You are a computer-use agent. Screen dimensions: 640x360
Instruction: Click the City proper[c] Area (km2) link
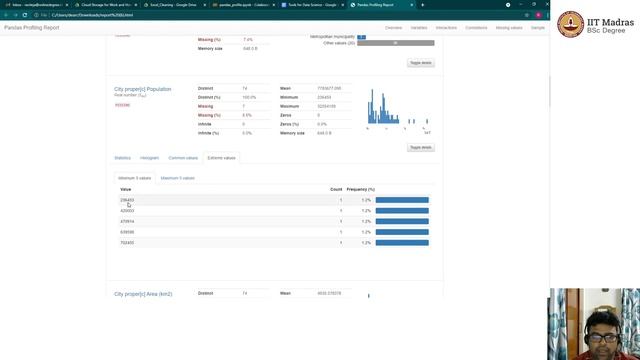143,294
